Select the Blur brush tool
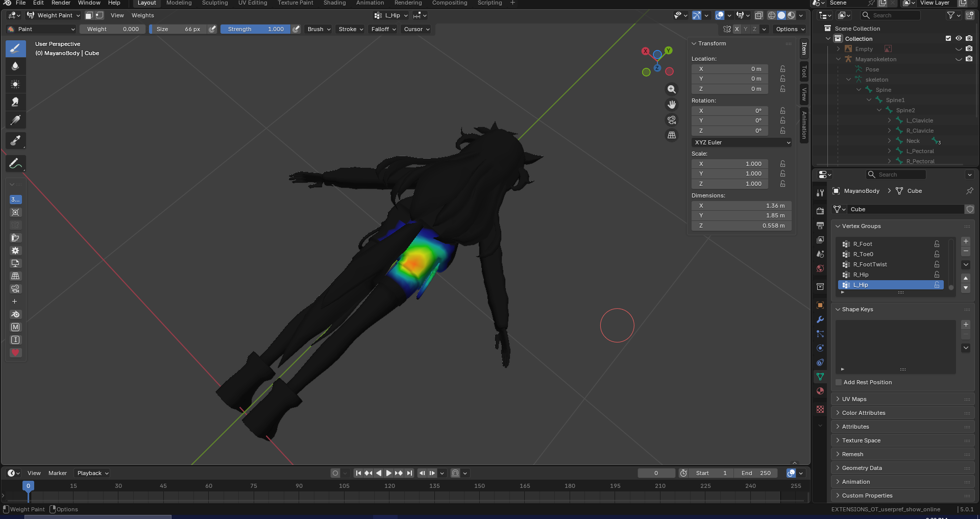 [15, 66]
